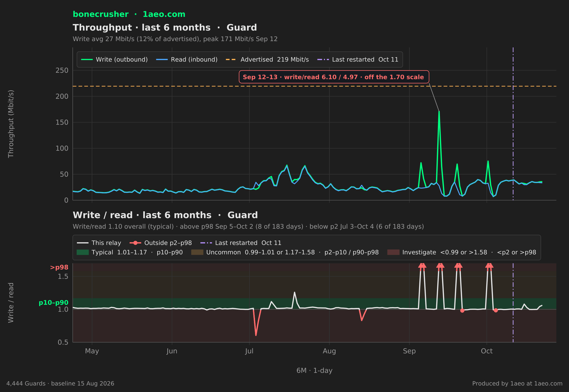This screenshot has height=392, width=569.
Task: Click the Sep 12–13 write/read annotation box
Action: [x=334, y=77]
